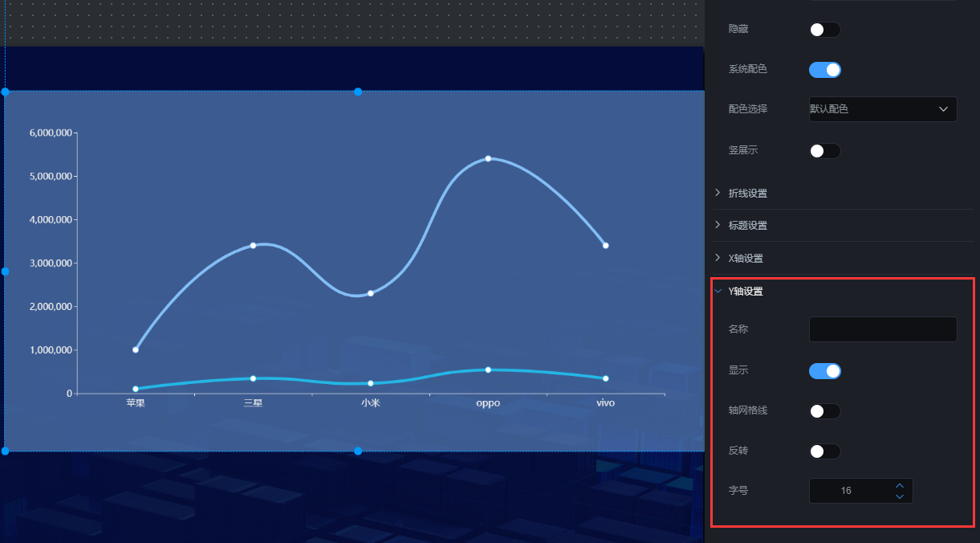
Task: Expand the 折线设置 section
Action: click(843, 194)
